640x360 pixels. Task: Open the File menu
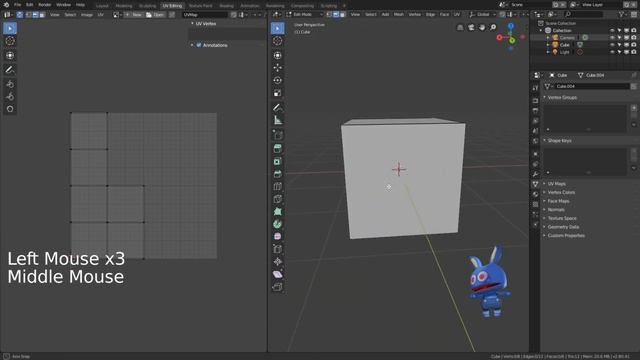point(18,5)
